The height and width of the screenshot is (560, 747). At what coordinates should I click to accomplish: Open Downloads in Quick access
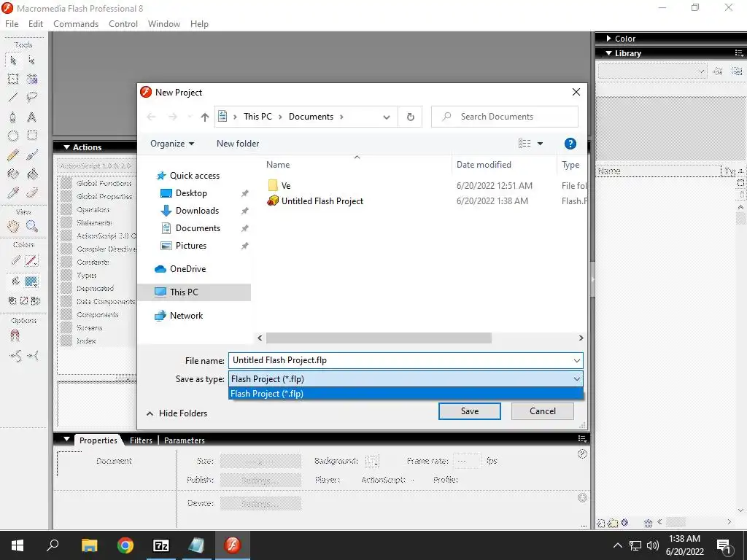click(x=197, y=211)
